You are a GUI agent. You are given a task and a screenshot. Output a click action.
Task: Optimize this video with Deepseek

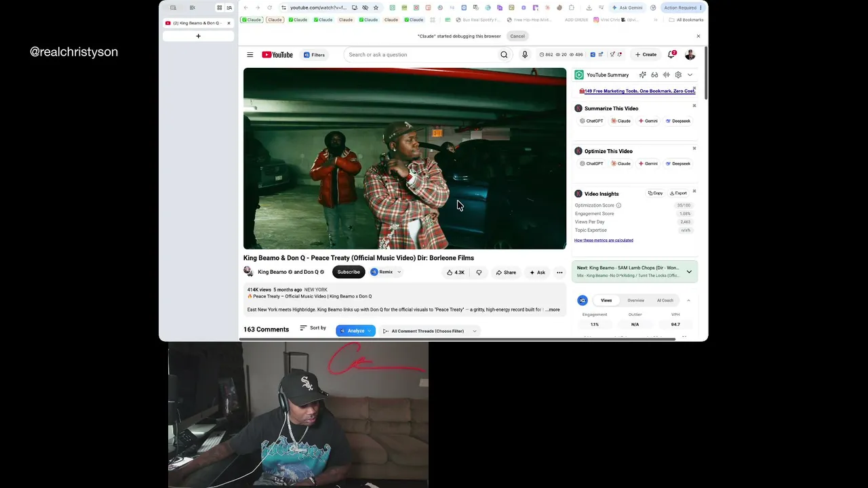point(678,163)
